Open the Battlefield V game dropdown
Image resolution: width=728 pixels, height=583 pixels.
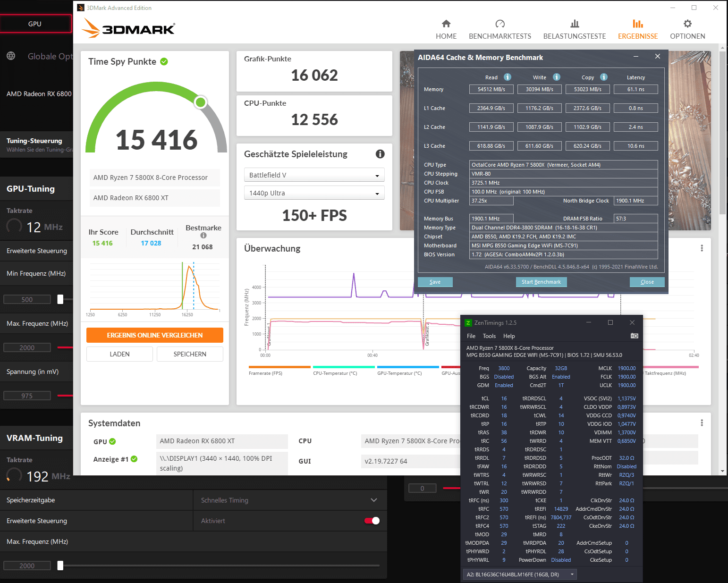click(314, 175)
